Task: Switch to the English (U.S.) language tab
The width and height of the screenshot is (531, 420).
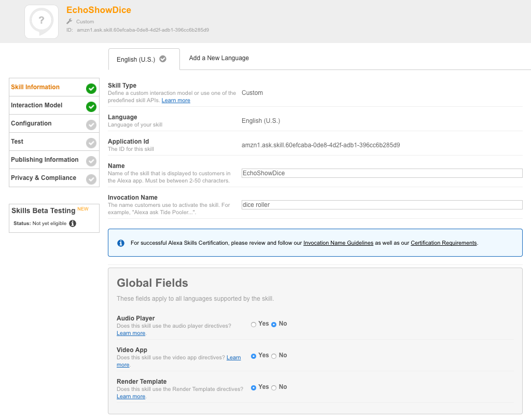Action: 144,59
